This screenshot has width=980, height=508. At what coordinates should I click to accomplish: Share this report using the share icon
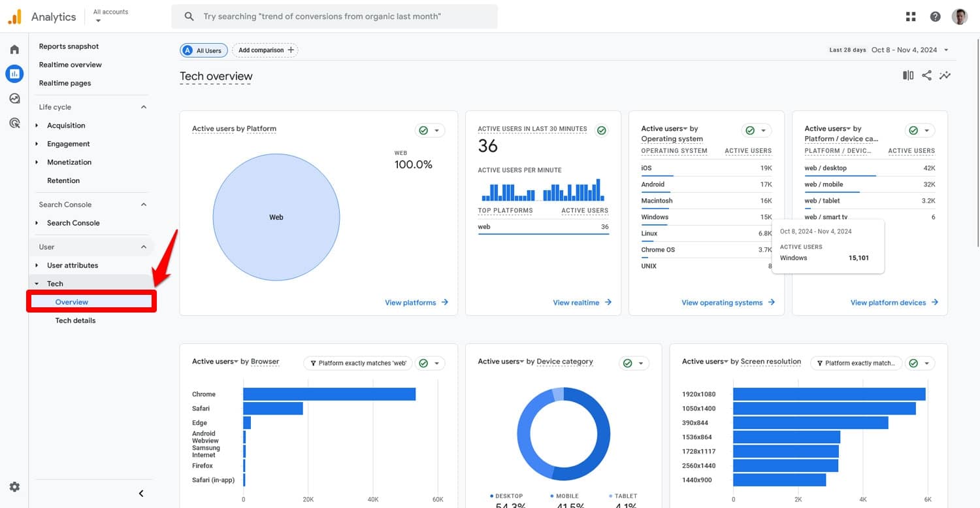click(x=926, y=75)
